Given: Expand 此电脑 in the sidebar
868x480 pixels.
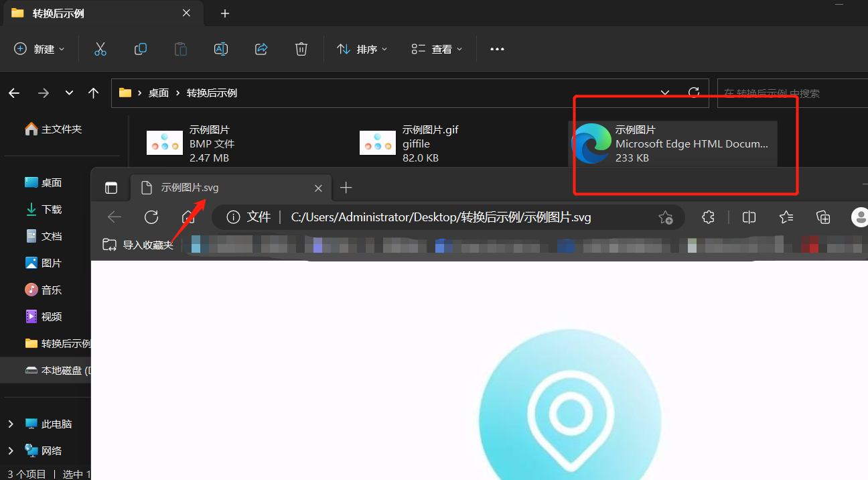Looking at the screenshot, I should pyautogui.click(x=10, y=423).
